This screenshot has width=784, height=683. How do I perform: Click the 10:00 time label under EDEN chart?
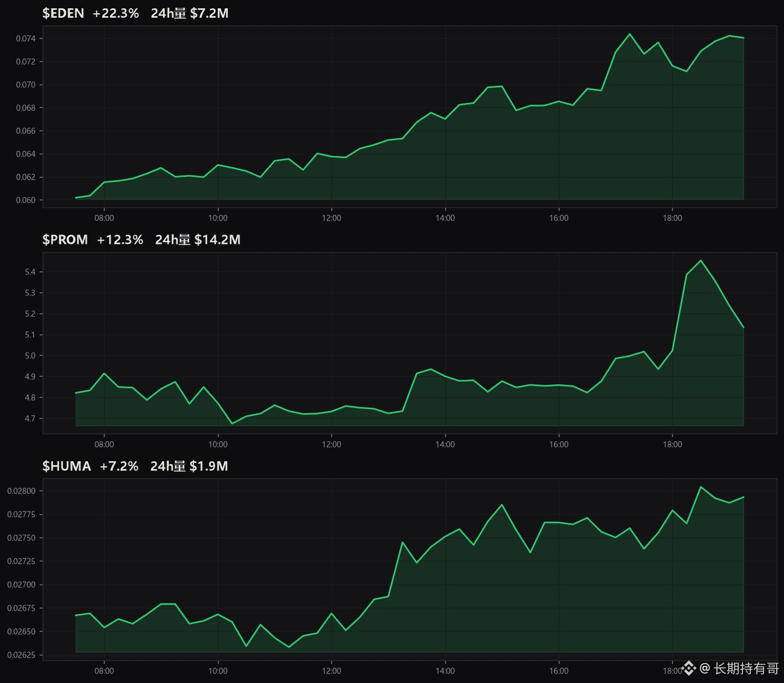218,218
